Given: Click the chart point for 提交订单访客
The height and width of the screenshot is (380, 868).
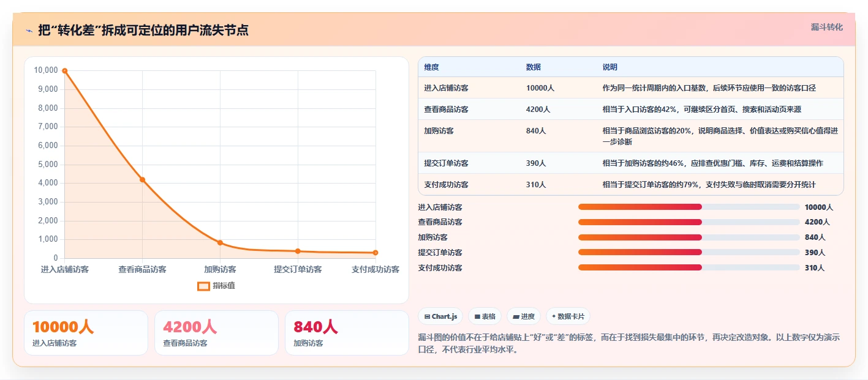Looking at the screenshot, I should 298,251.
